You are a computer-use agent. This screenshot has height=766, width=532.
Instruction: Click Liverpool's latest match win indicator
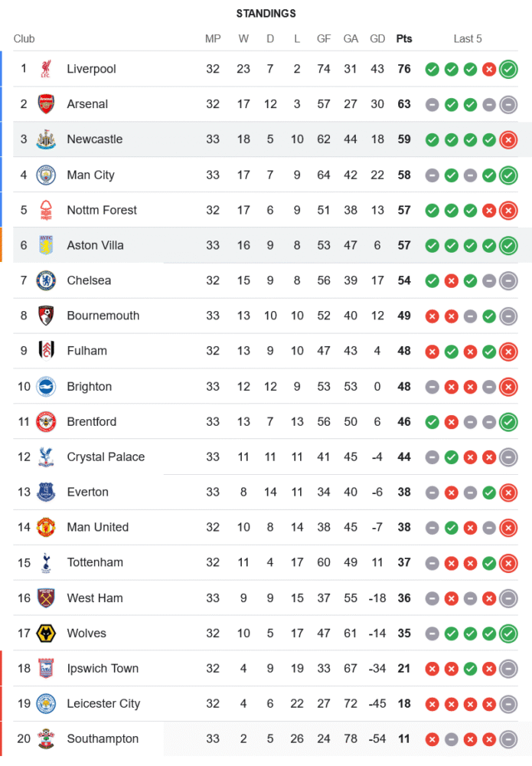[x=508, y=69]
